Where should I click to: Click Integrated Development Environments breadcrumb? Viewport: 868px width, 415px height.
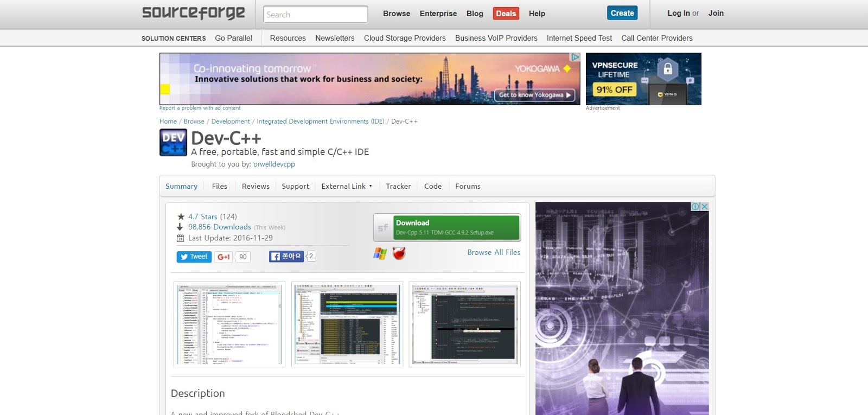pos(321,122)
